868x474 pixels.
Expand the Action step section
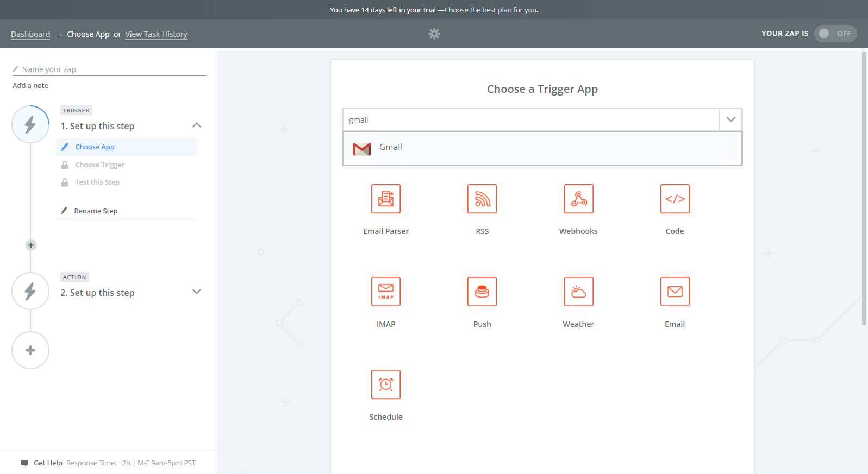tap(197, 292)
